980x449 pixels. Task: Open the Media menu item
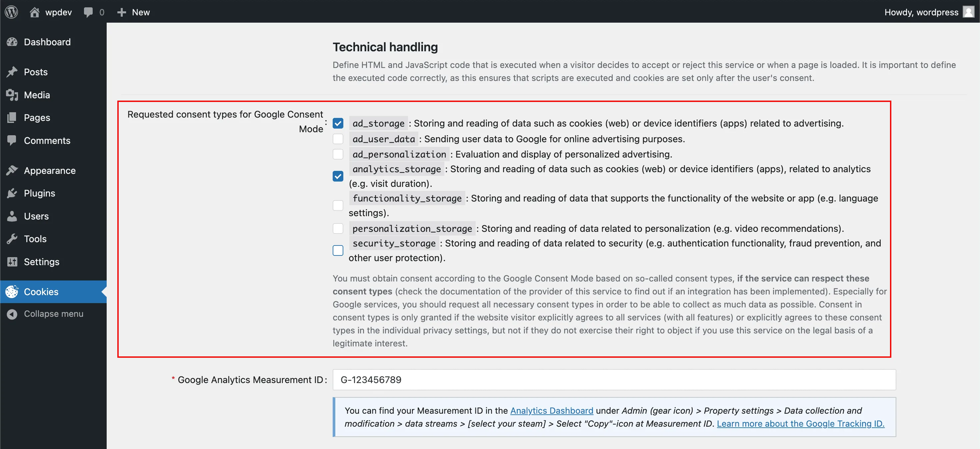click(37, 95)
